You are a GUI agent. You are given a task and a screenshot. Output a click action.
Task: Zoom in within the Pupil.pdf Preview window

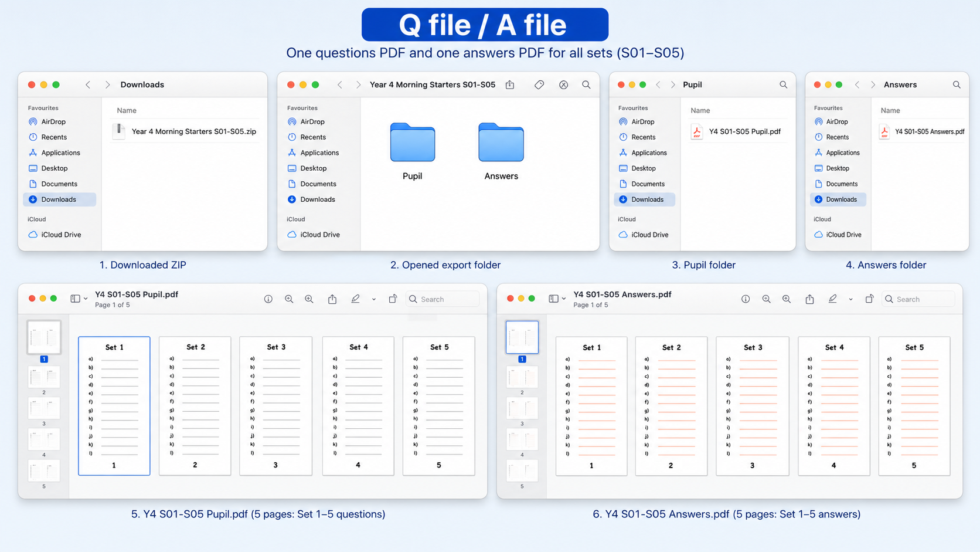pos(309,299)
